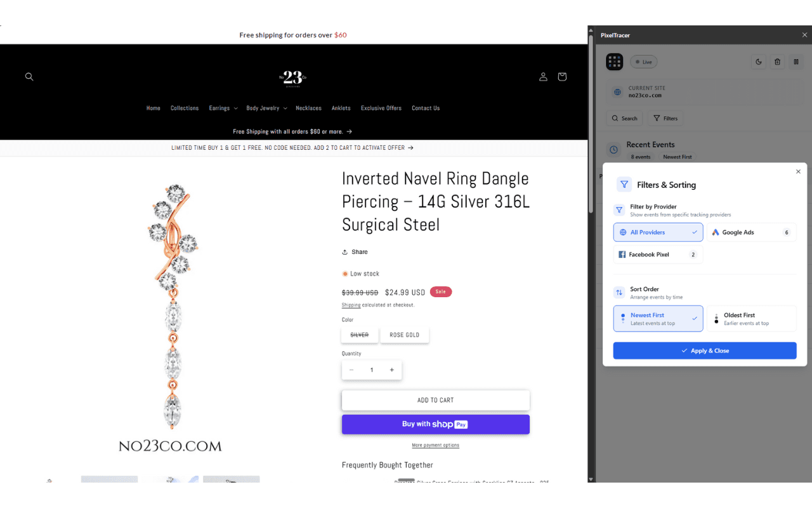Open the store search magnifier icon

point(29,77)
